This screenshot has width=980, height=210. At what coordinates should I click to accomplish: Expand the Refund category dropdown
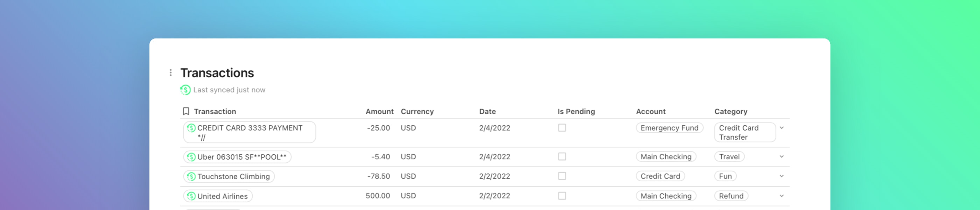click(x=782, y=196)
